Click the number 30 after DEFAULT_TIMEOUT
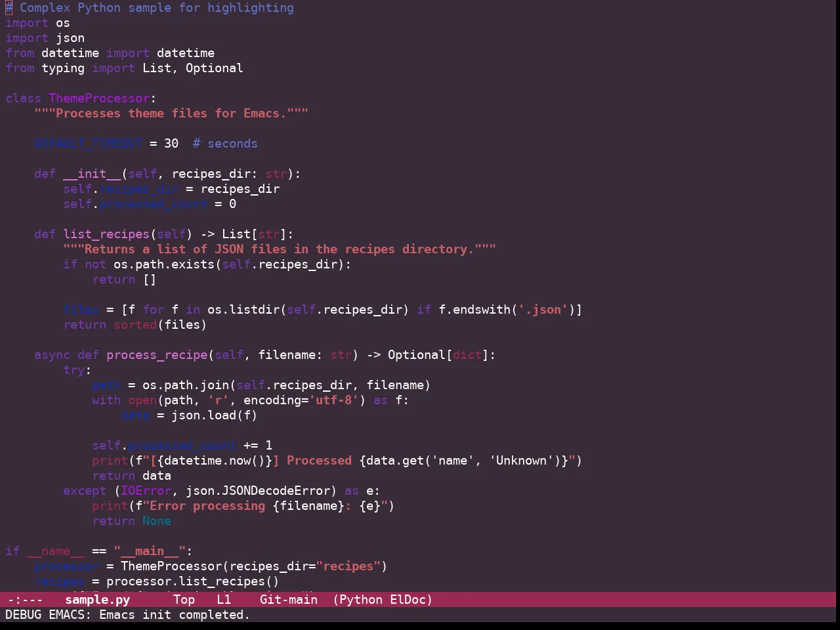 (171, 144)
